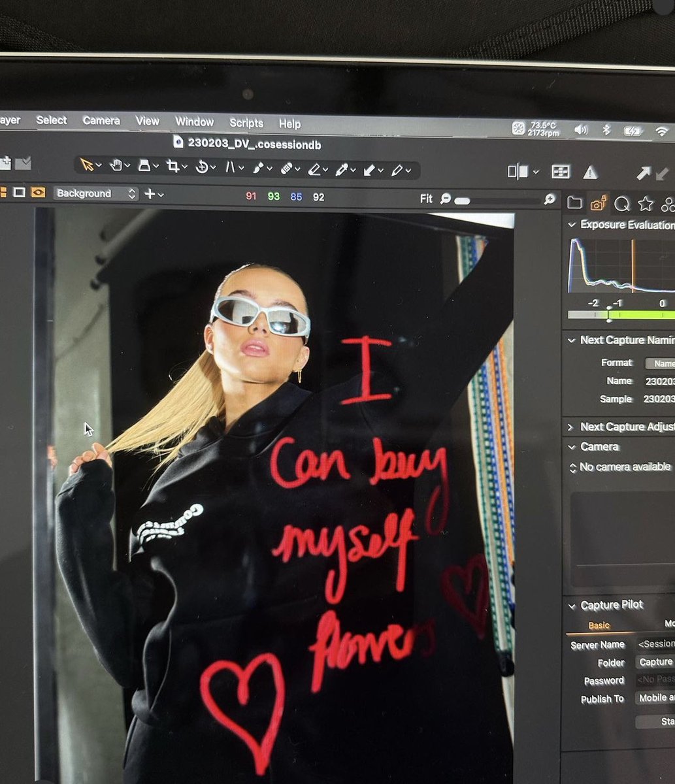This screenshot has width=675, height=784.
Task: Click the Server Name input field
Action: click(x=655, y=644)
